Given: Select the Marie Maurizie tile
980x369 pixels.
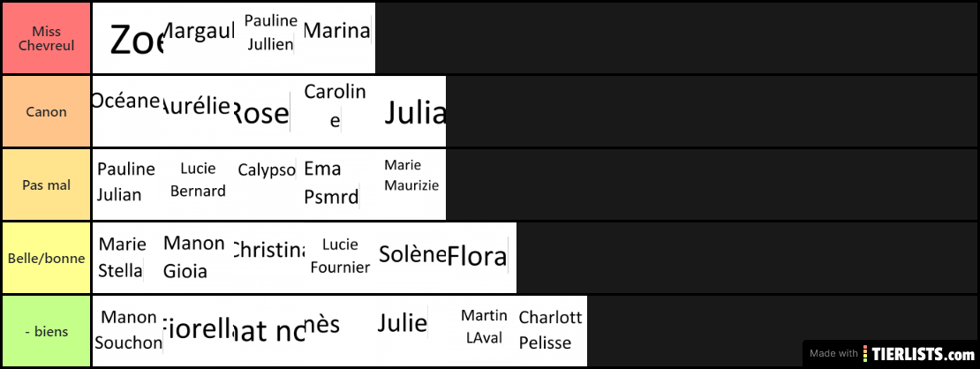Looking at the screenshot, I should (x=411, y=184).
